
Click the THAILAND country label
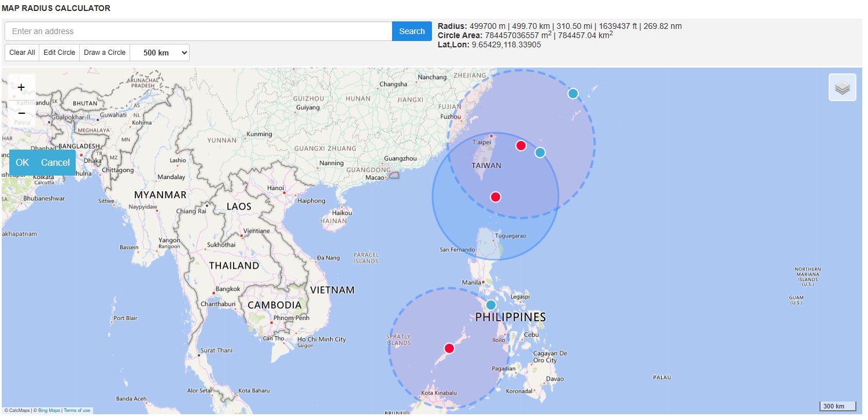pyautogui.click(x=234, y=266)
